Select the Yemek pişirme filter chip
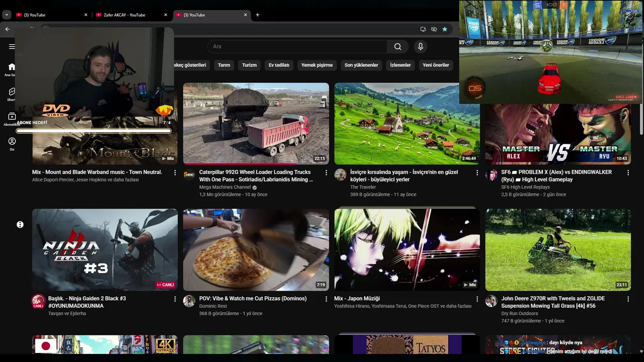 (317, 65)
